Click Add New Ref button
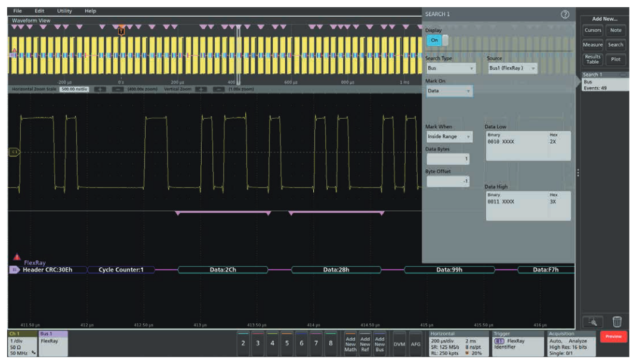Screen dimensions: 636x364 tap(365, 344)
